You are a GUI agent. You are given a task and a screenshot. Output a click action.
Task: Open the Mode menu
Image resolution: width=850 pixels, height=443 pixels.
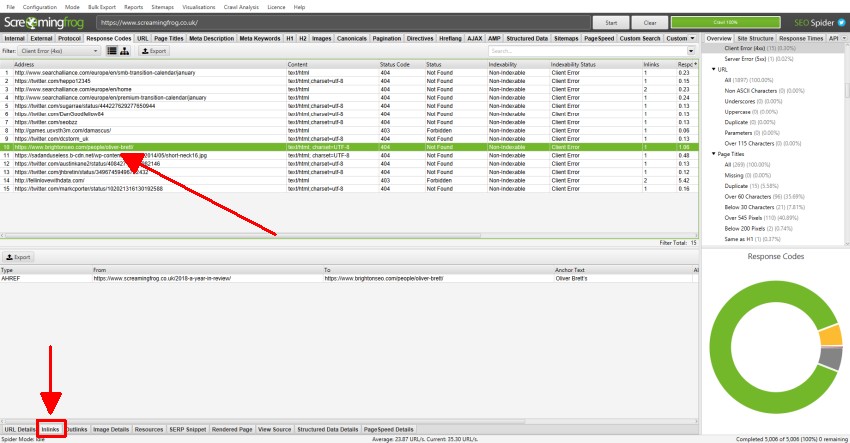(72, 7)
